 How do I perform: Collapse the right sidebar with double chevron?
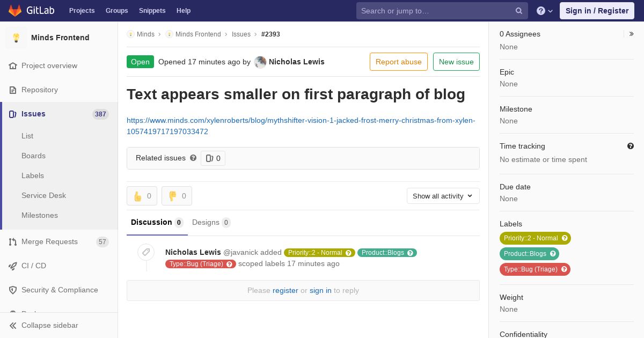tap(632, 34)
